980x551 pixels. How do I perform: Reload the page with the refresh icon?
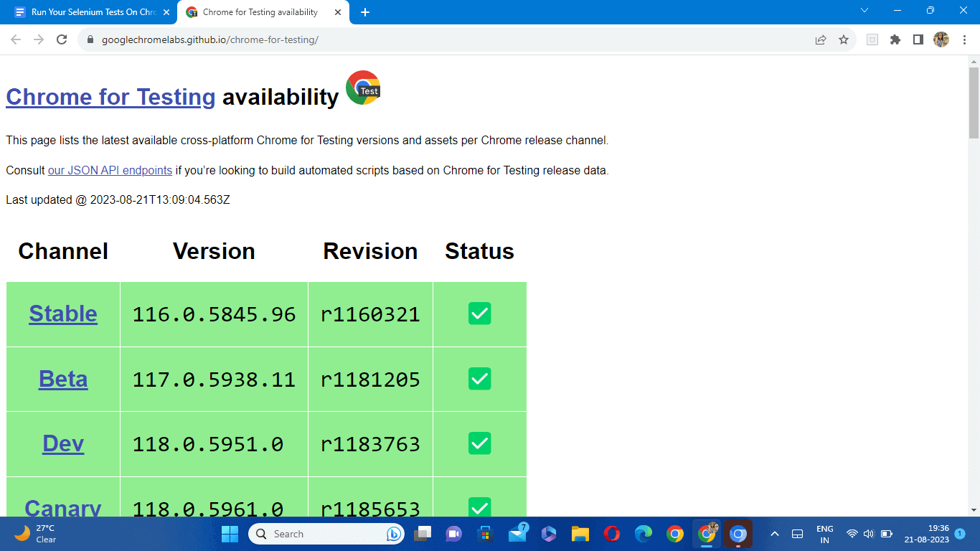coord(62,40)
